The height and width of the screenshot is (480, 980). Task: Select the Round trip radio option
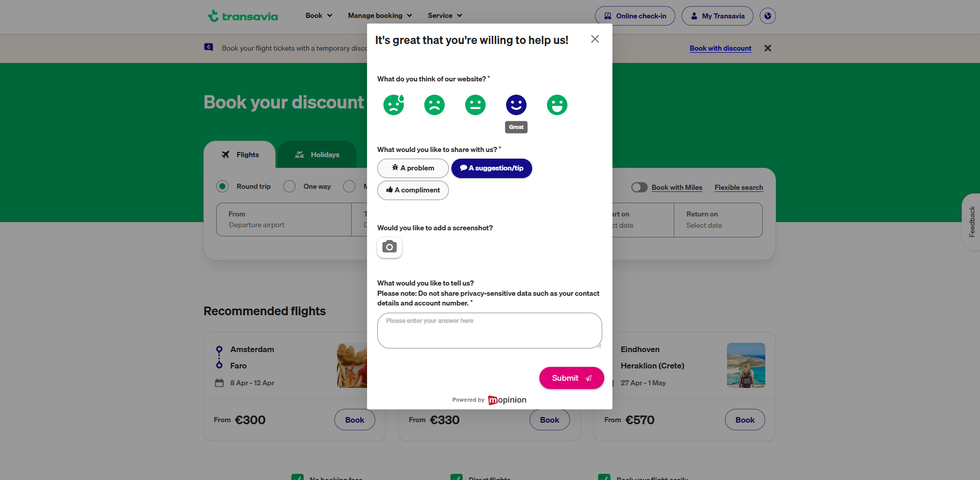point(222,186)
